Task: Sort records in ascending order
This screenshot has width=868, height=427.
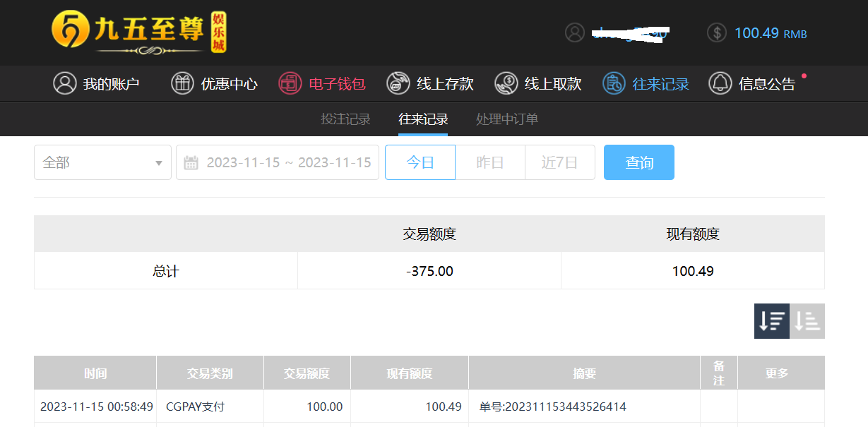Action: pyautogui.click(x=807, y=321)
